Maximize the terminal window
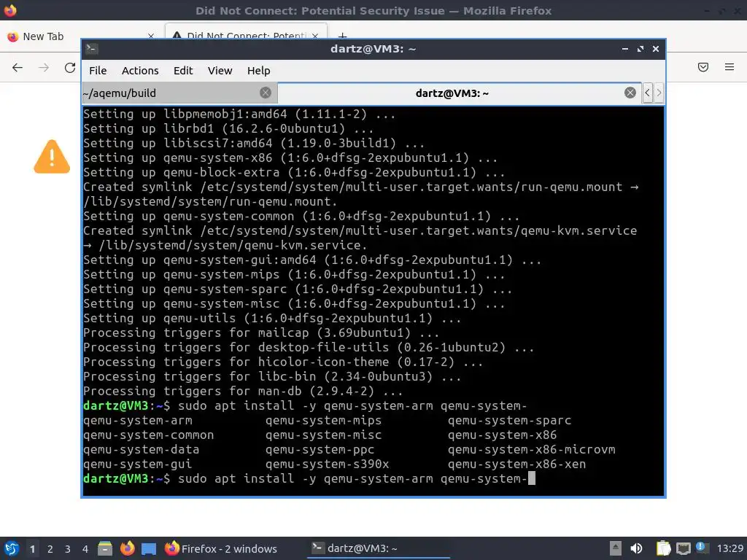Image resolution: width=747 pixels, height=560 pixels. tap(640, 49)
